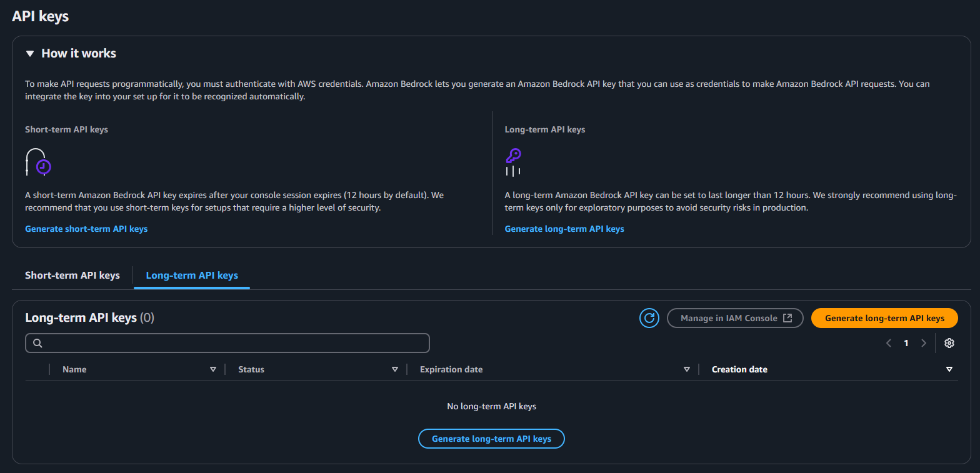Click the Creation date column header
This screenshot has height=473, width=980.
(x=739, y=369)
